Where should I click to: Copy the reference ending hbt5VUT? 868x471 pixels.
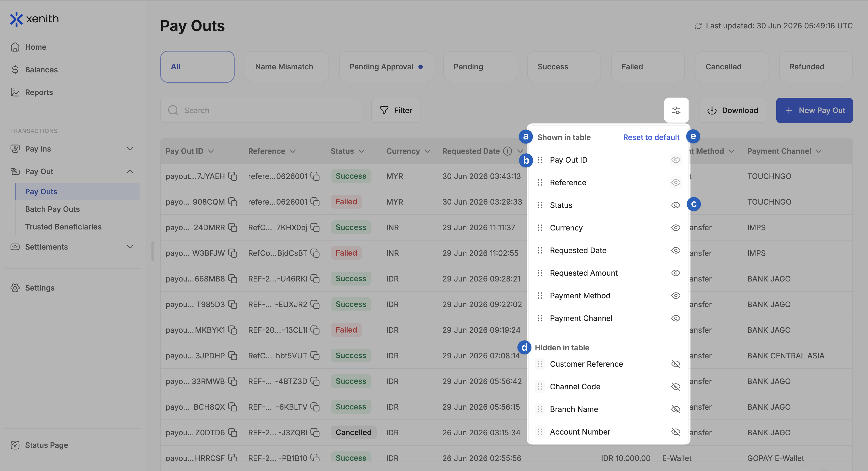coord(315,355)
